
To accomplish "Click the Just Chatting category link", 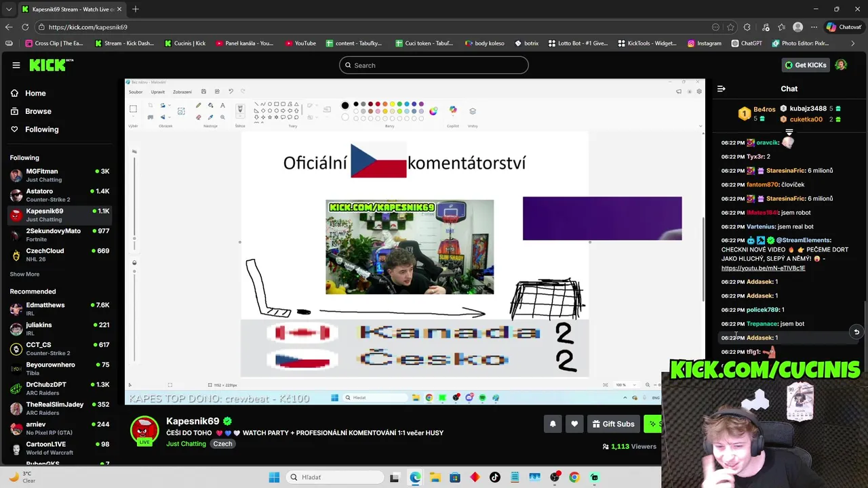I will [186, 444].
